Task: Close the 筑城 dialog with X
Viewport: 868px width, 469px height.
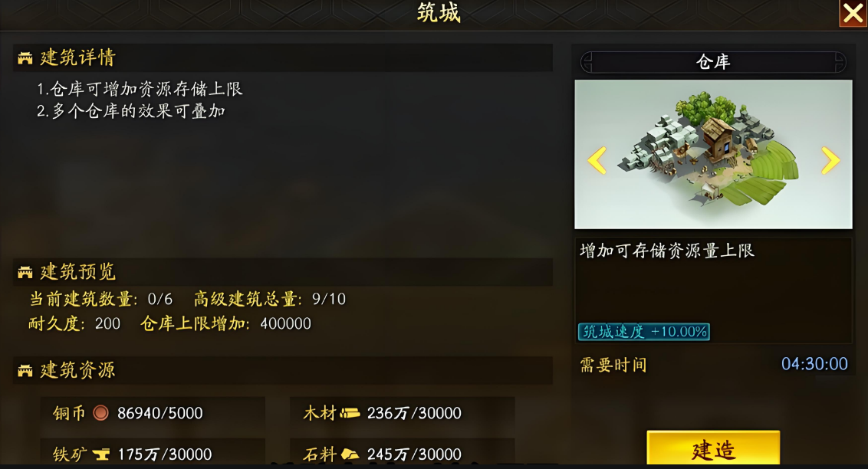Action: point(853,13)
